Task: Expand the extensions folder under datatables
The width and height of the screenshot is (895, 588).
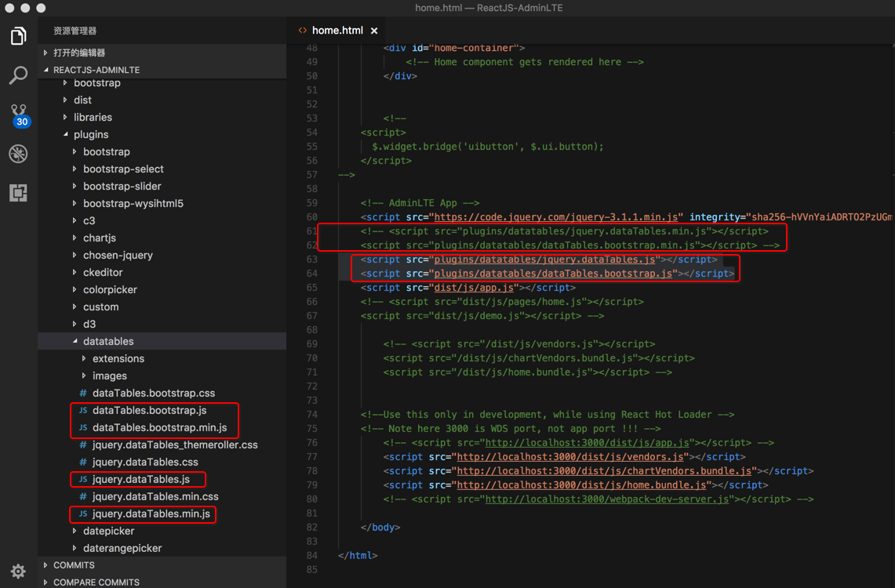Action: (x=118, y=358)
